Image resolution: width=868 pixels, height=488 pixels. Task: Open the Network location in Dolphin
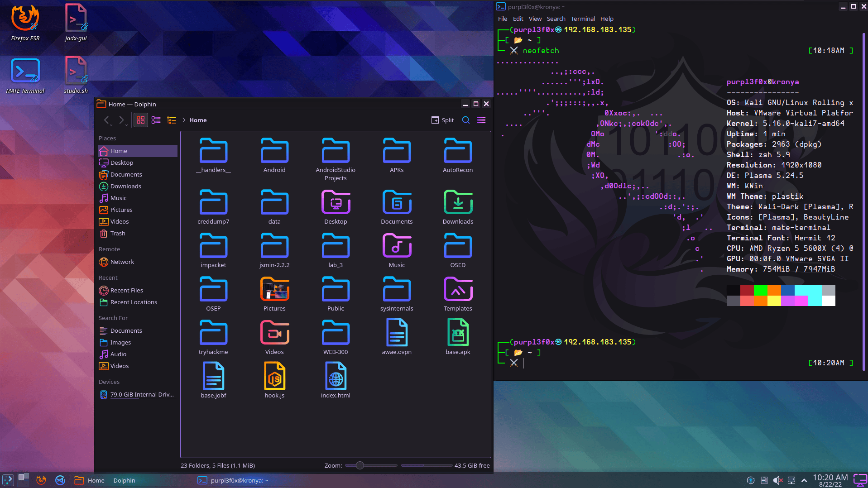click(122, 262)
